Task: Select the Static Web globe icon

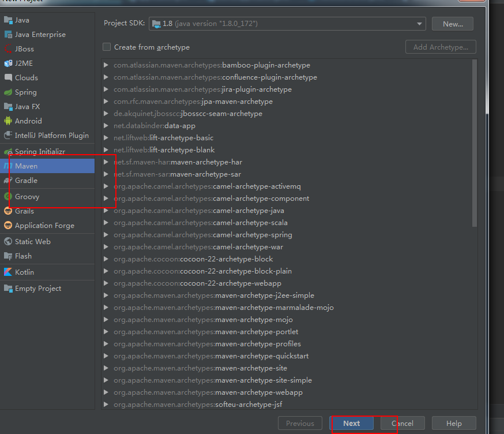Action: (8, 242)
